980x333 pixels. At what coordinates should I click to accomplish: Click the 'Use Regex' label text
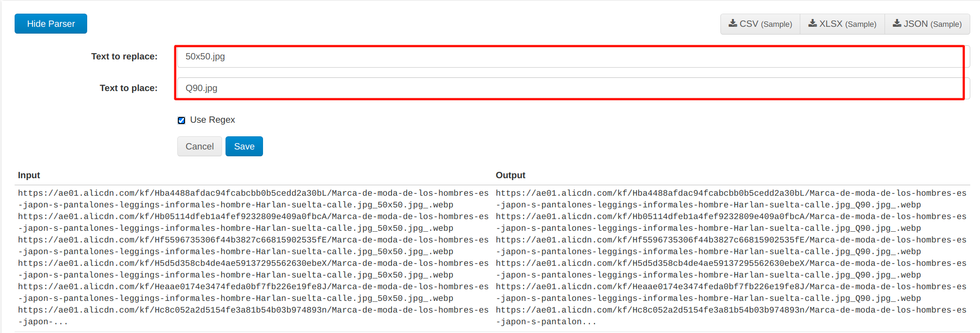coord(212,120)
